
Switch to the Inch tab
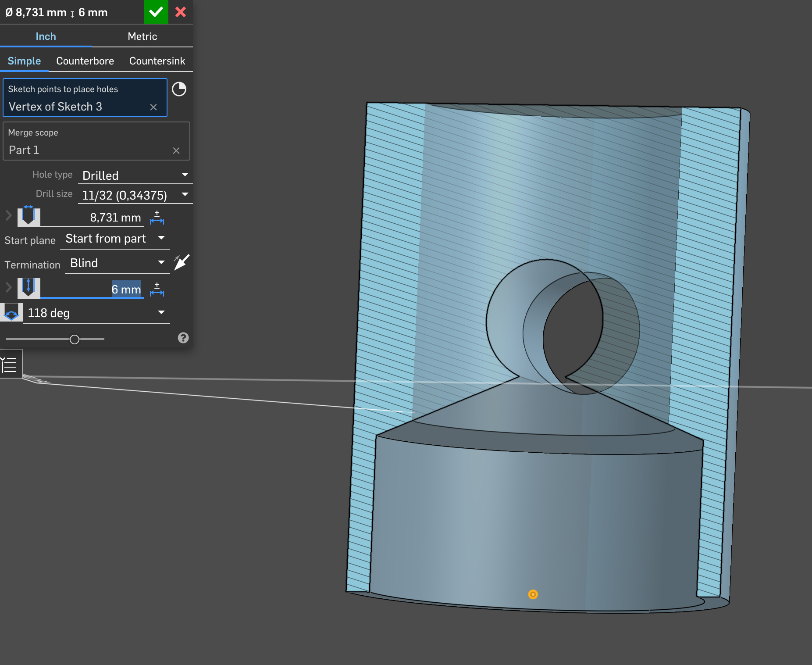point(46,36)
